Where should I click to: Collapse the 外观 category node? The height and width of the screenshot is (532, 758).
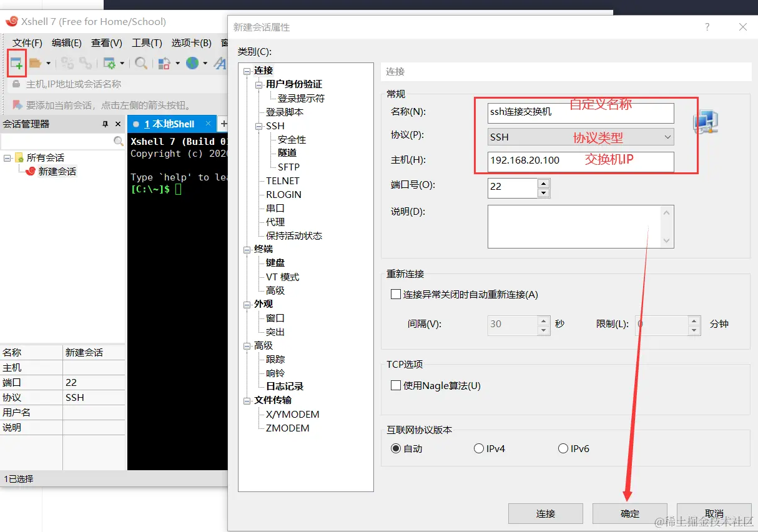tap(247, 304)
